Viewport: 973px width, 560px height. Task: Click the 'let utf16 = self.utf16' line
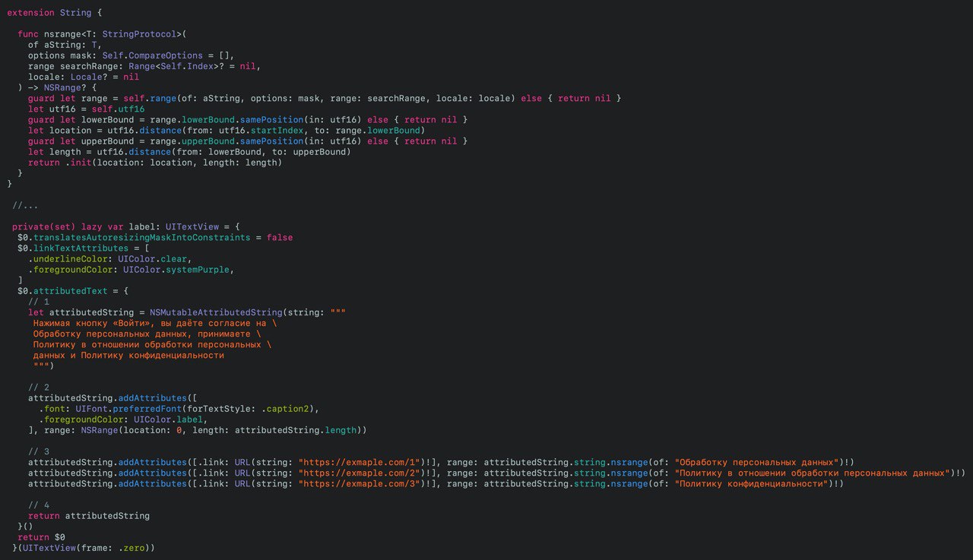pyautogui.click(x=86, y=109)
